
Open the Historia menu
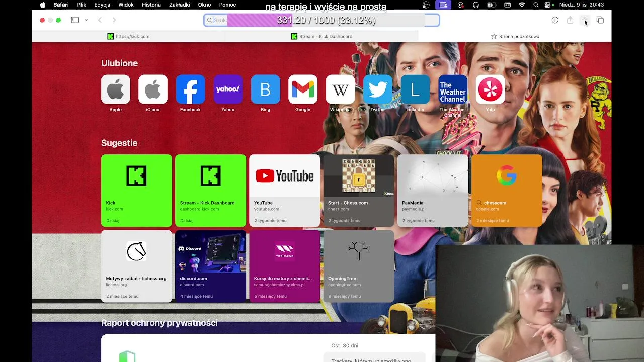(x=151, y=5)
